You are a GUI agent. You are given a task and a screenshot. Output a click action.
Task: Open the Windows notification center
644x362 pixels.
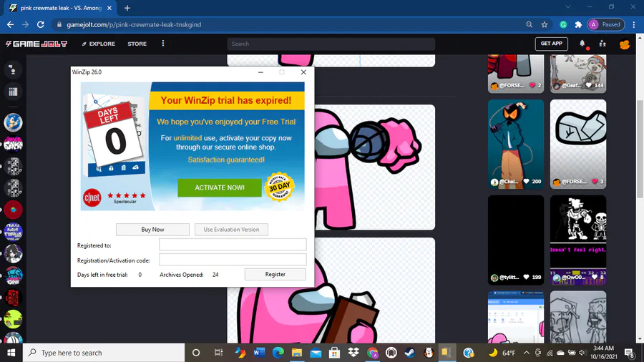coord(629,353)
